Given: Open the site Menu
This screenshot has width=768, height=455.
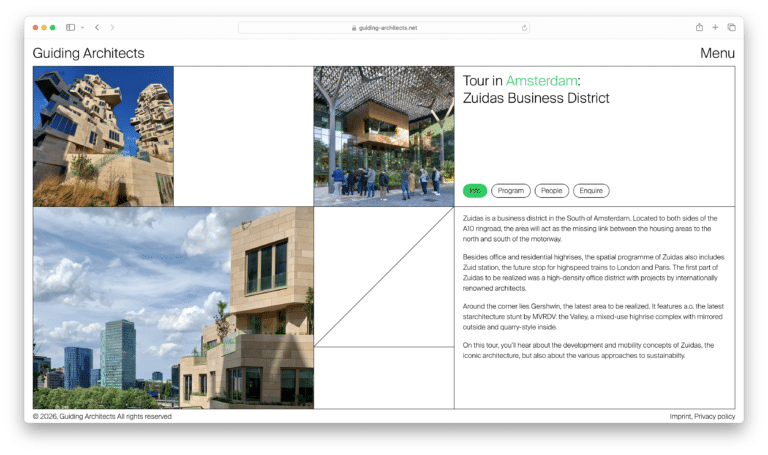Looking at the screenshot, I should coord(717,53).
